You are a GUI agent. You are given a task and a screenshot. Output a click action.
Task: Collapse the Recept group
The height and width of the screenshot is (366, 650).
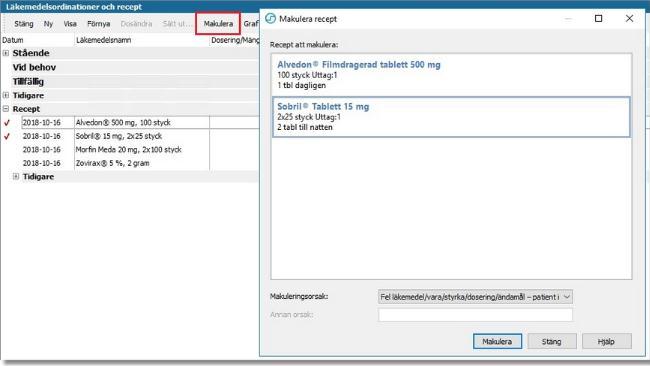(6, 109)
